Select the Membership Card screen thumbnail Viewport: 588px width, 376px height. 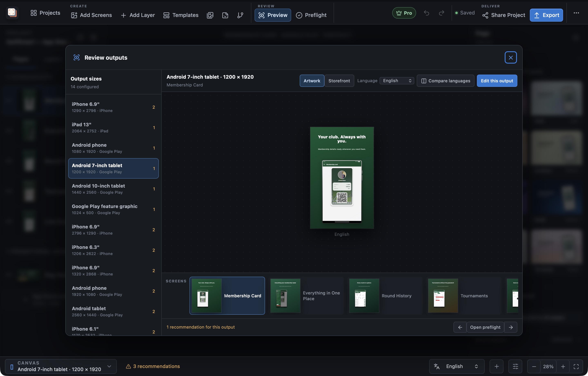coord(227,295)
